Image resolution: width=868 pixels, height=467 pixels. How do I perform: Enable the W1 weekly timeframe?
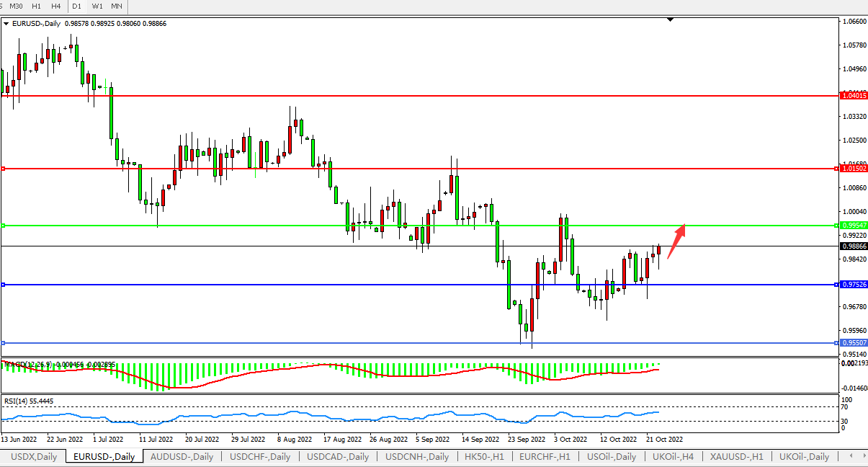click(x=97, y=6)
